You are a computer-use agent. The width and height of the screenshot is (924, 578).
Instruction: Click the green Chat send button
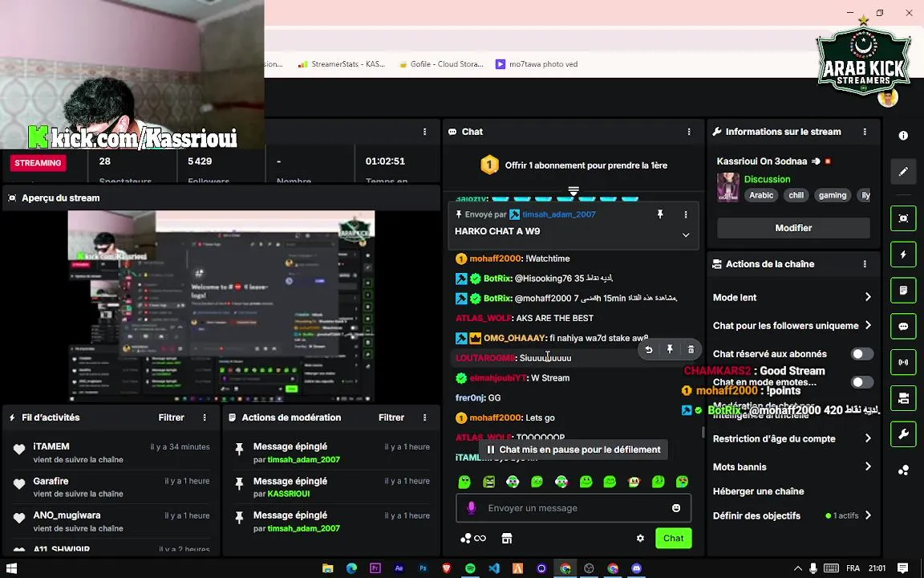pyautogui.click(x=674, y=538)
